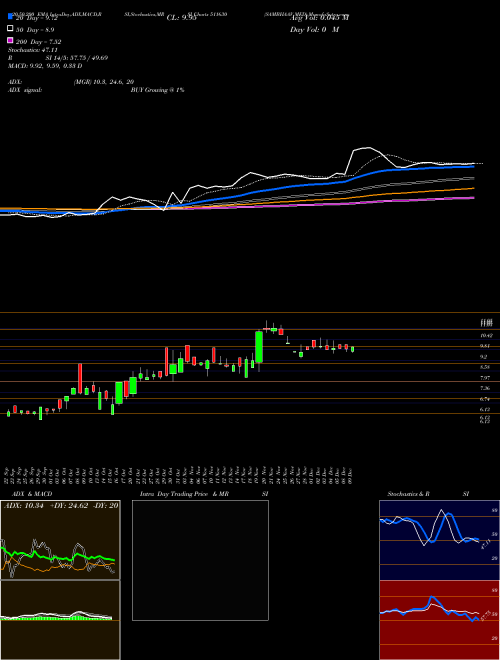Click the 'Stochastics: 47.11' value

(33, 50)
